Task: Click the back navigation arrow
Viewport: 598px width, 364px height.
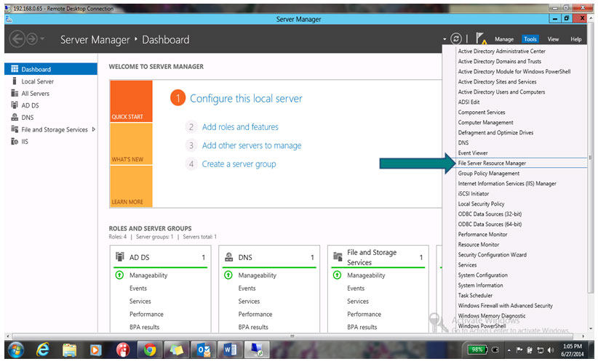Action: click(17, 39)
